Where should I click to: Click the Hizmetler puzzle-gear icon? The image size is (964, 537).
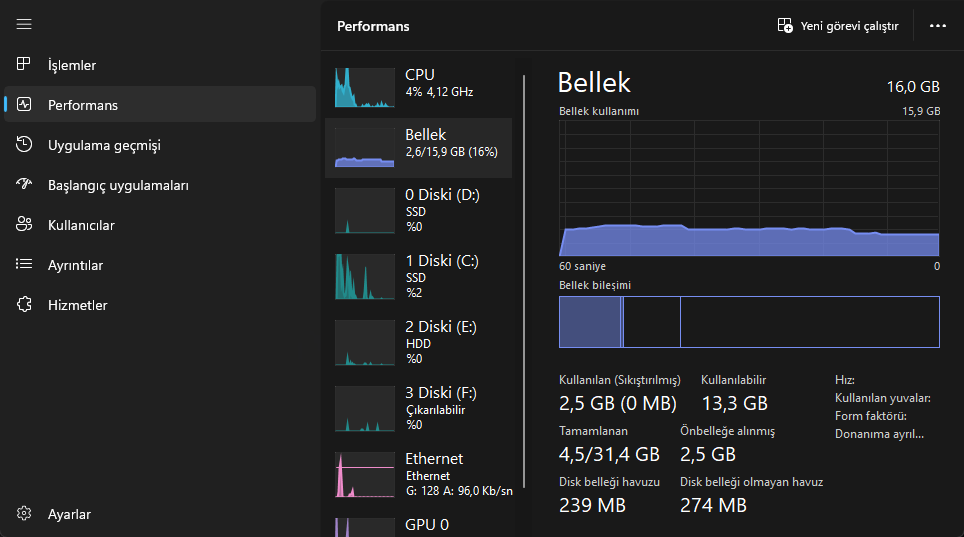pos(25,305)
